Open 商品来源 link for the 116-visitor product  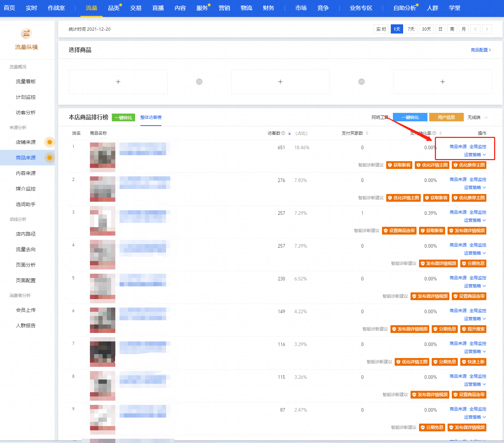coord(458,344)
